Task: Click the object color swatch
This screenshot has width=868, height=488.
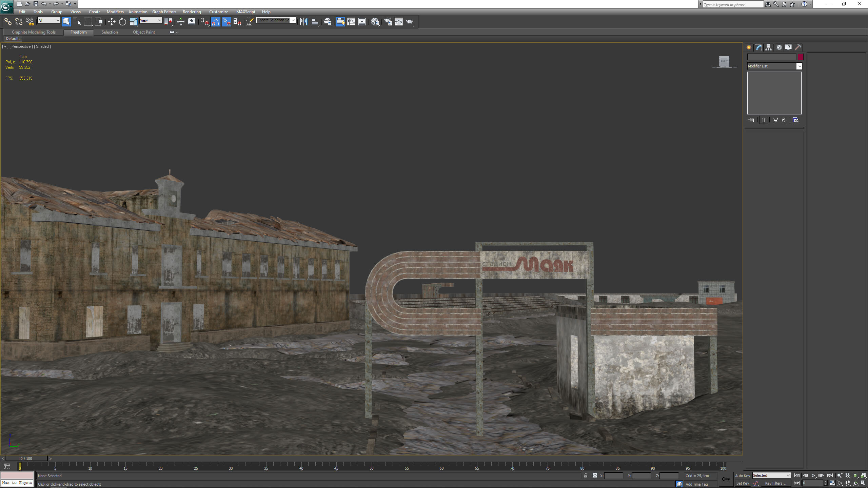Action: [801, 57]
